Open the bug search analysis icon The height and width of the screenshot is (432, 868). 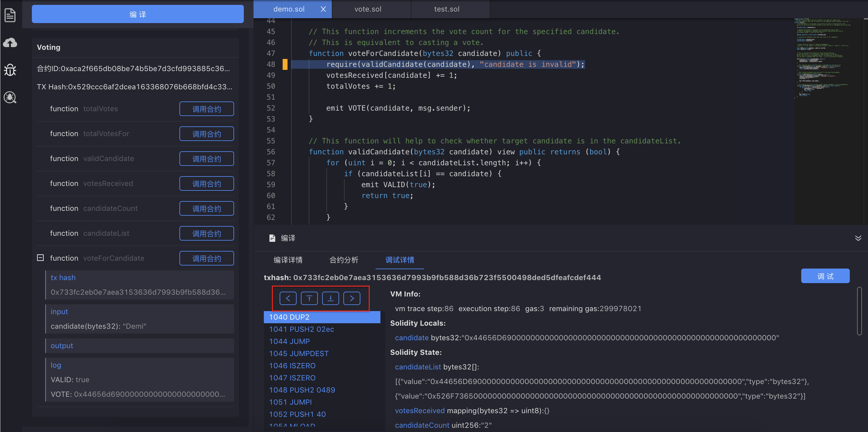(x=10, y=98)
